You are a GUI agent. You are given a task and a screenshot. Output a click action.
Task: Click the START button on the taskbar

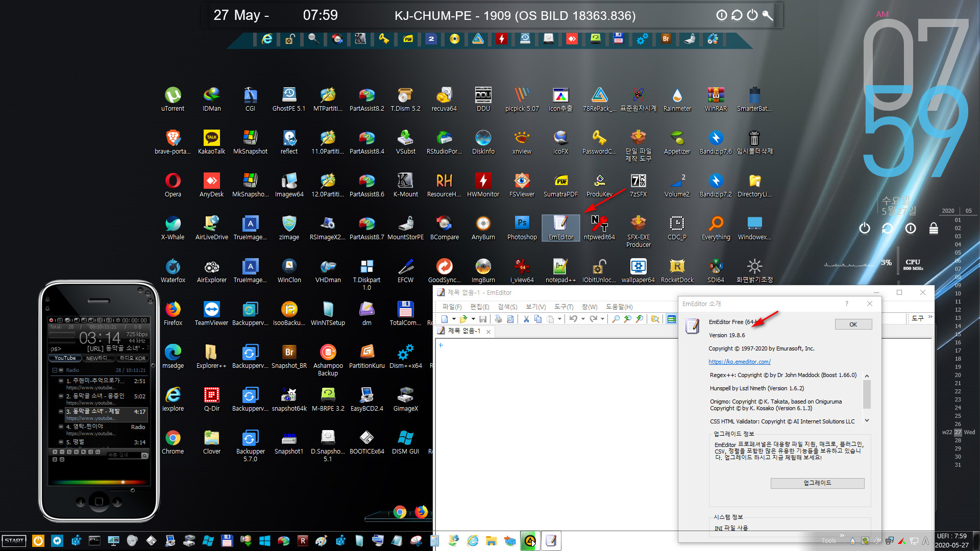[x=14, y=540]
